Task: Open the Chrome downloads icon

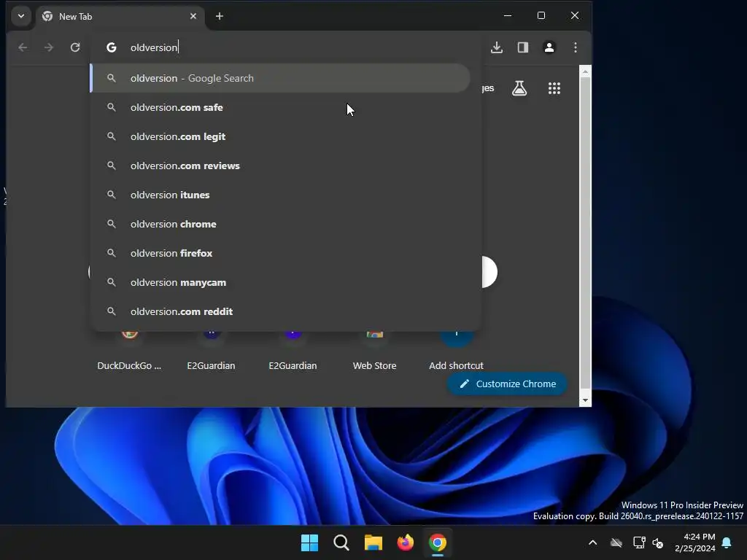Action: 496,47
